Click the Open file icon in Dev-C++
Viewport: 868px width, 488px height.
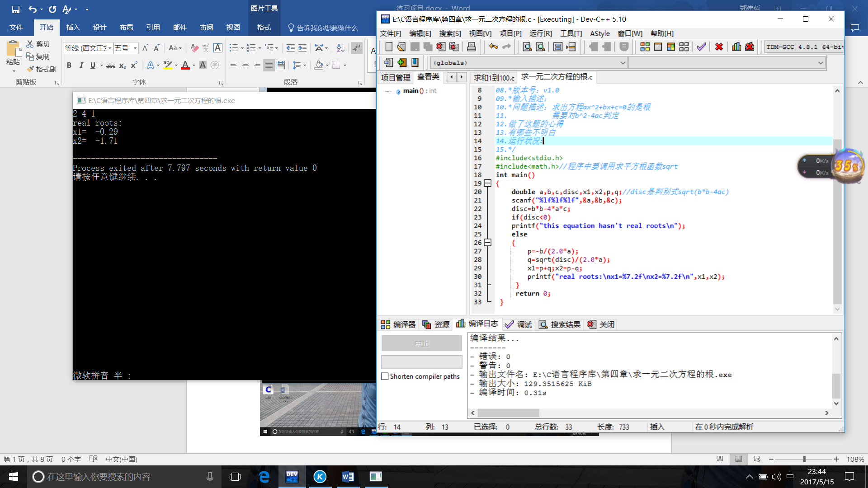point(401,47)
